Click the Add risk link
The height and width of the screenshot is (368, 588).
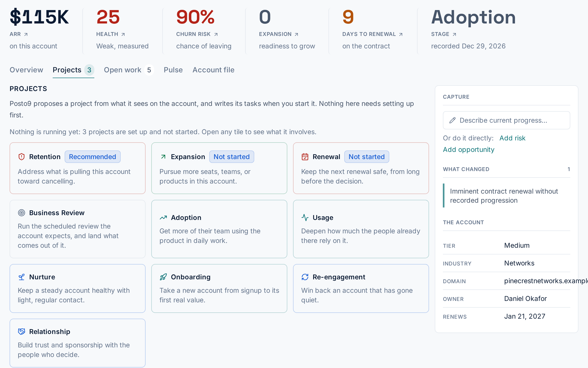point(512,138)
